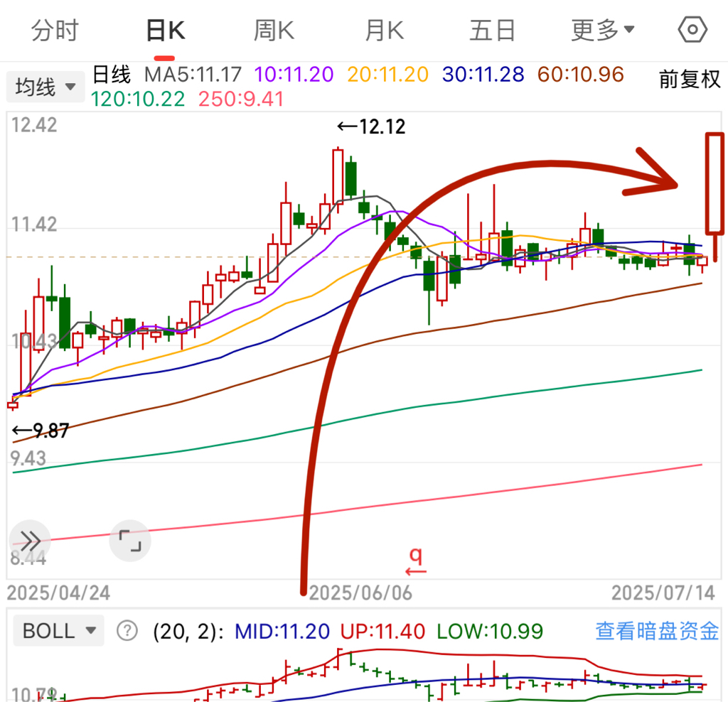Viewport: 728px width, 702px height.
Task: Click the 2025/07/14 date label
Action: click(663, 593)
